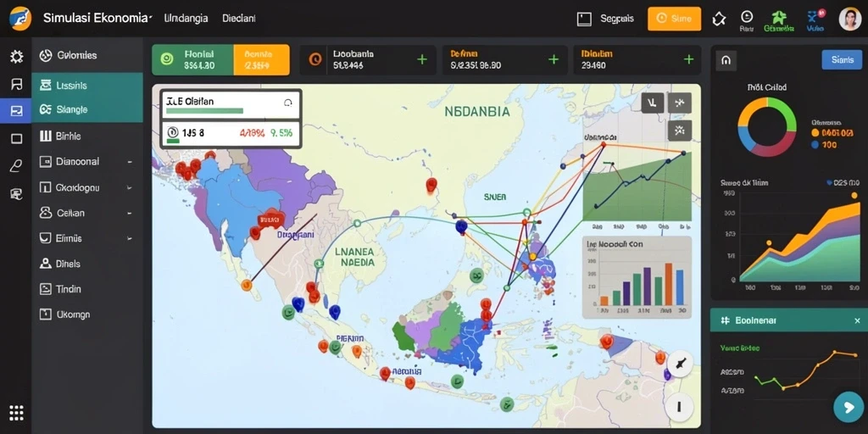Viewport: 868px width, 434px height.
Task: Select the green Hoonial stat tab
Action: click(192, 60)
